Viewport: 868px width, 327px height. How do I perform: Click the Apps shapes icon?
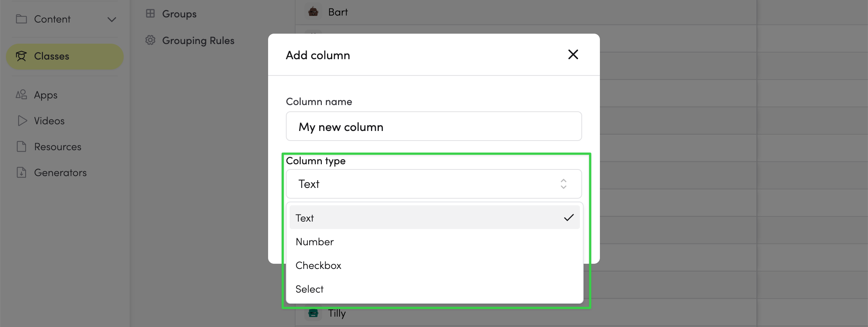click(x=21, y=95)
